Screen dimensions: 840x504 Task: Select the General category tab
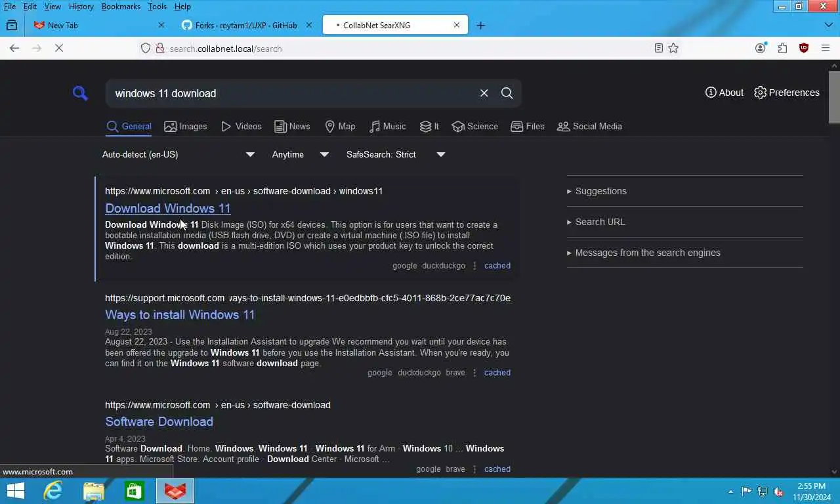[x=129, y=126]
